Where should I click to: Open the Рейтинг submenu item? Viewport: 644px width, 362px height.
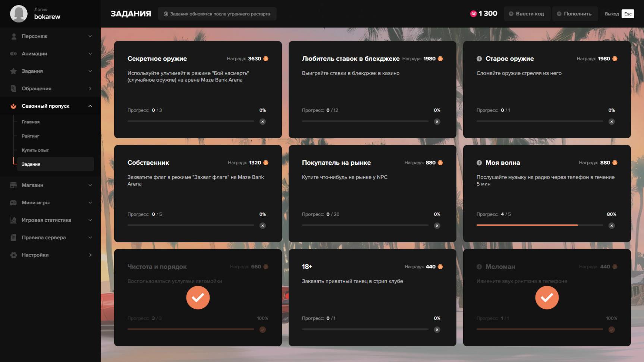(30, 136)
